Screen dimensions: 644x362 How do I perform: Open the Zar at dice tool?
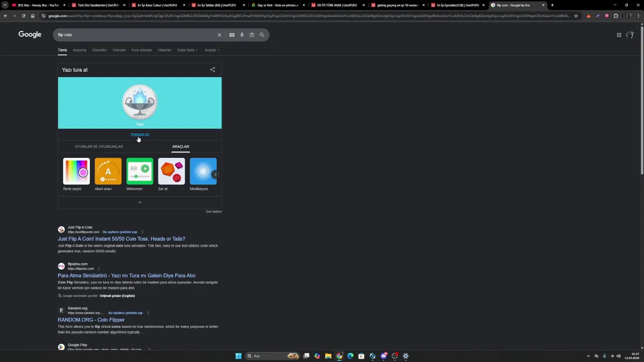click(x=171, y=174)
